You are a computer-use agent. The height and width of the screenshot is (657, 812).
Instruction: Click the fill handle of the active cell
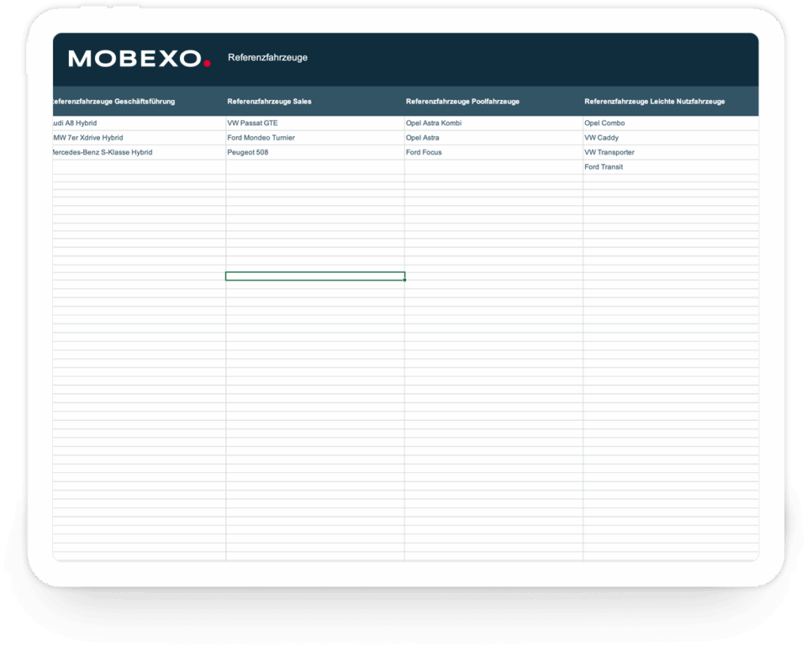coord(404,280)
